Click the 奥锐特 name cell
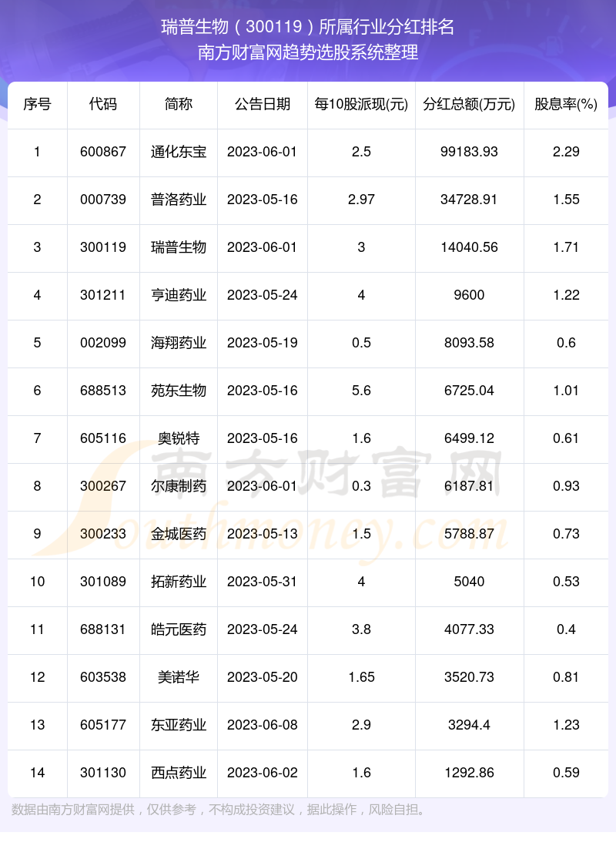Screen dimensions: 616x849 click(179, 438)
